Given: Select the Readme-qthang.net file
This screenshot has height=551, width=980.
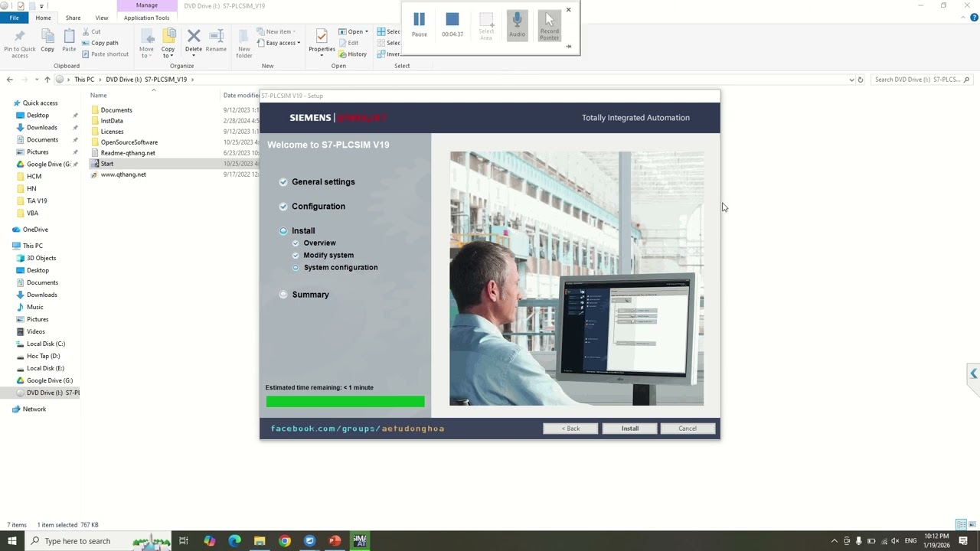Looking at the screenshot, I should (128, 153).
